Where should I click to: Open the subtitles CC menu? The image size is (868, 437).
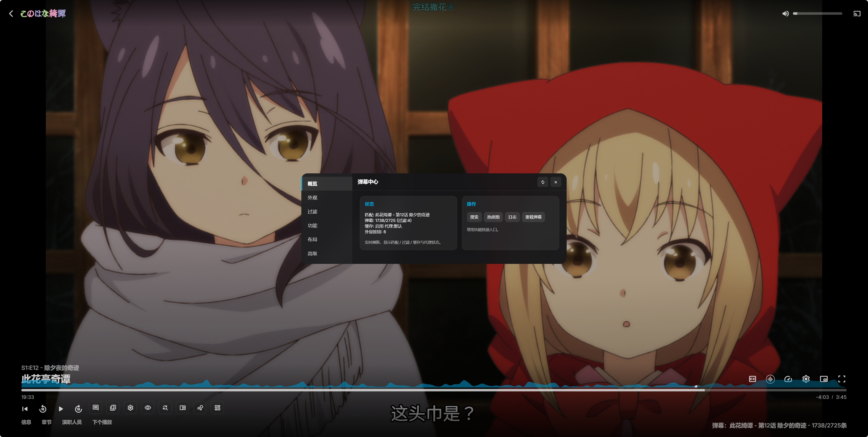tap(752, 379)
